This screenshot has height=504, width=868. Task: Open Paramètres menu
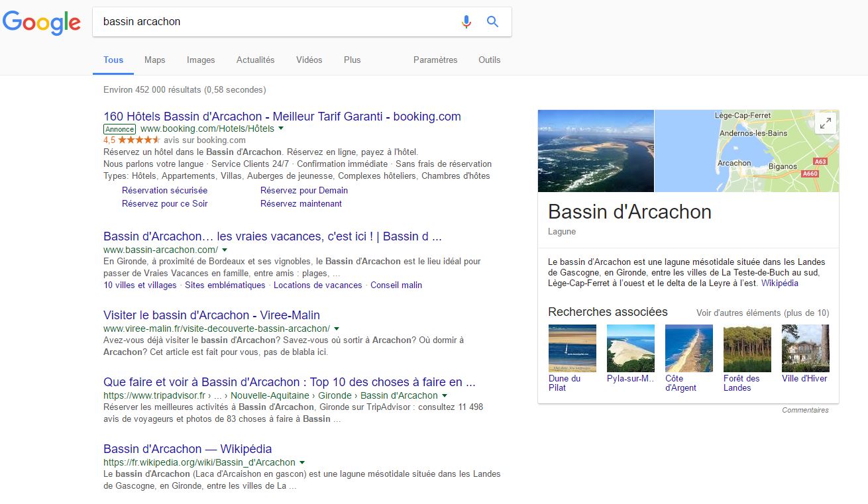point(435,60)
